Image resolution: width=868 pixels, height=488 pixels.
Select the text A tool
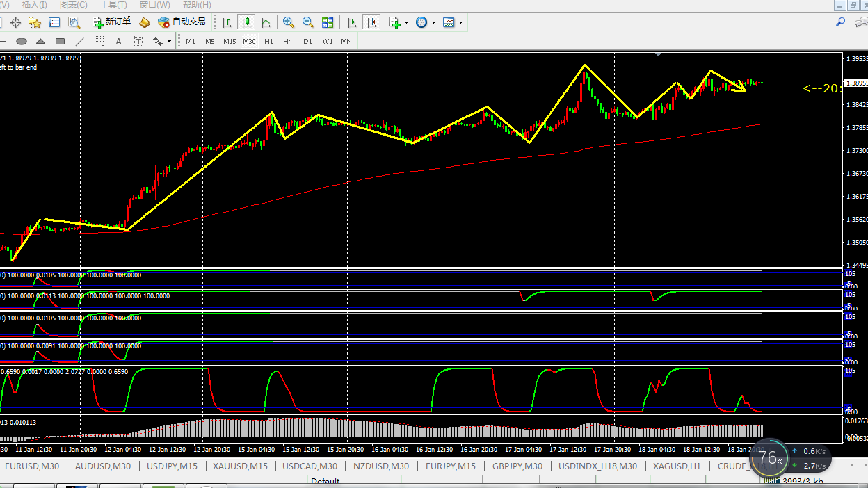click(118, 41)
